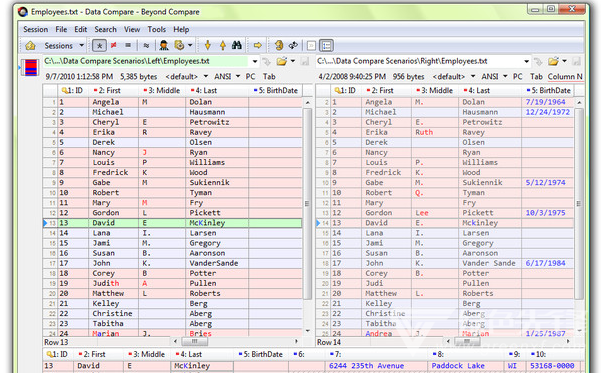Toggle Show Differences red not-equal button
The height and width of the screenshot is (373, 604).
click(x=114, y=45)
